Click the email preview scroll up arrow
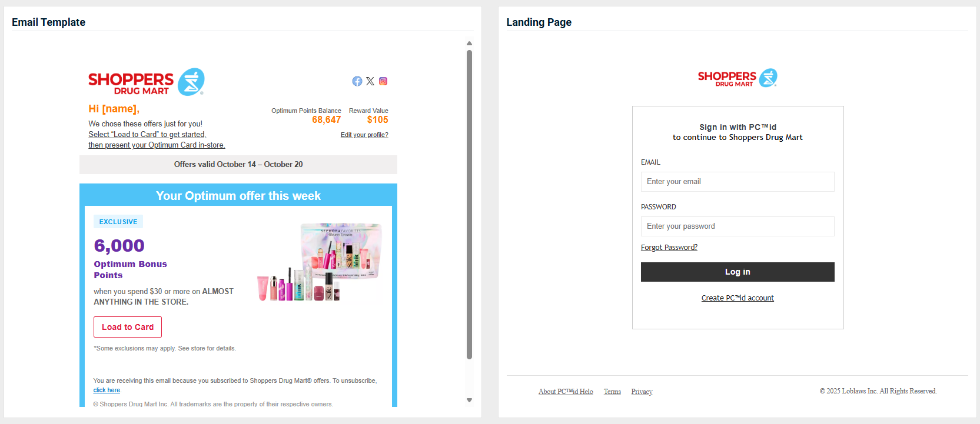 [x=469, y=44]
